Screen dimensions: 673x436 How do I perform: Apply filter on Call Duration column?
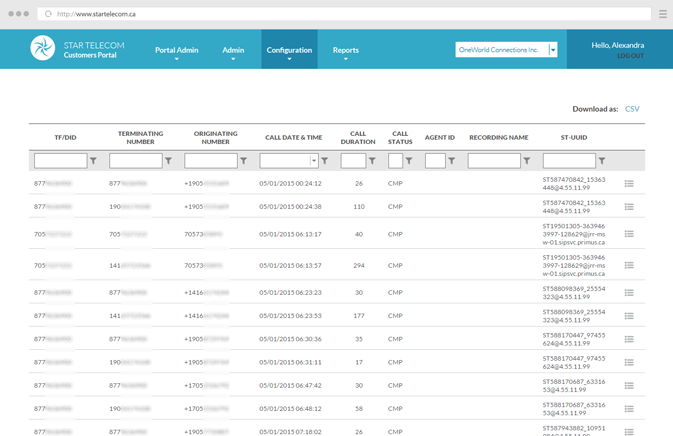point(372,161)
